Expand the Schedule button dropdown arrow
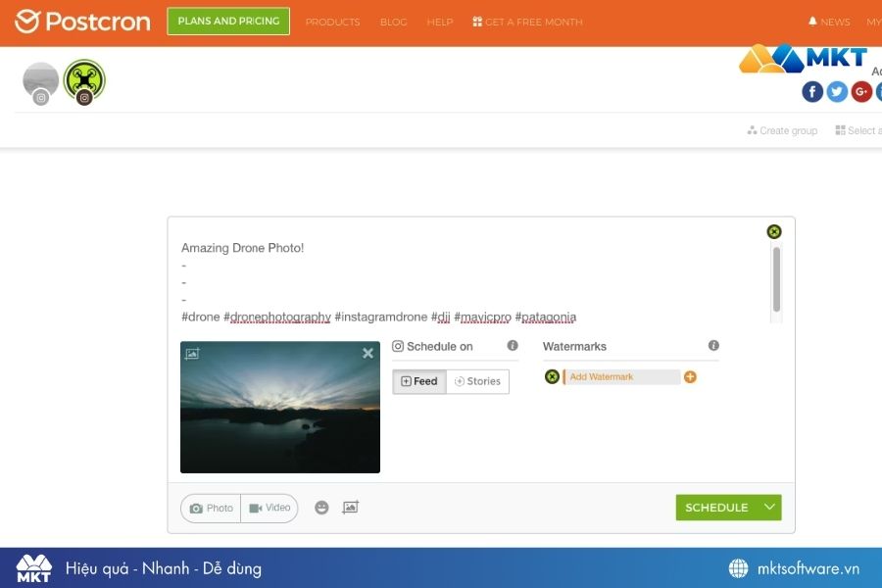 pos(769,508)
